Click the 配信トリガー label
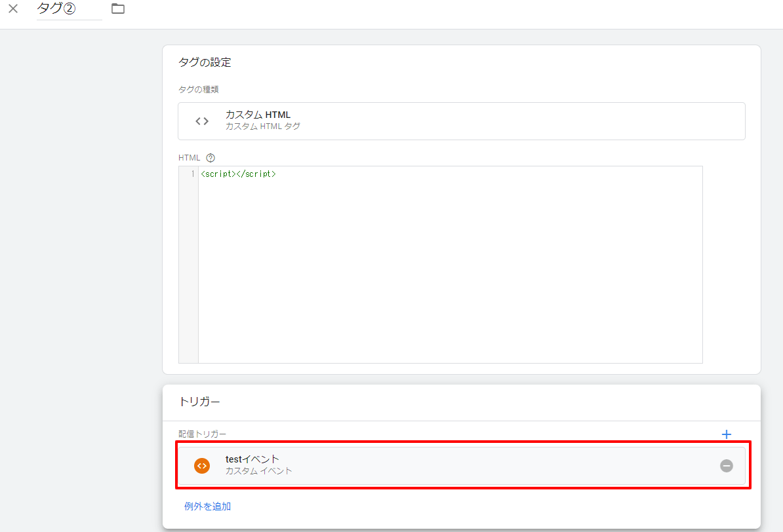Screen dimensions: 783x532 202,434
